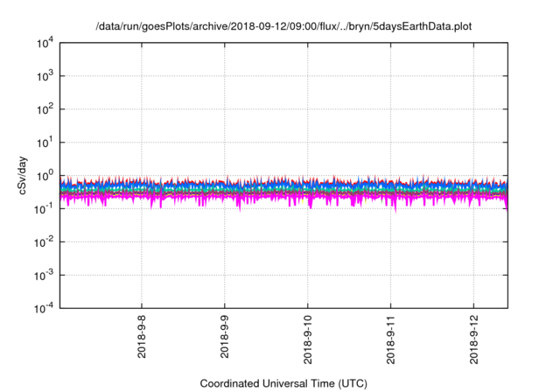560x392 pixels.
Task: Click the 10^2 y-axis tick label
Action: 45,108
